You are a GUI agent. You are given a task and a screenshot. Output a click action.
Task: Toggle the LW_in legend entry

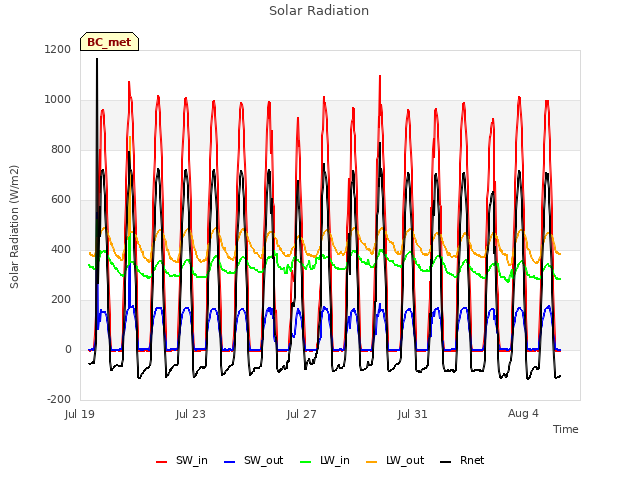click(x=325, y=460)
